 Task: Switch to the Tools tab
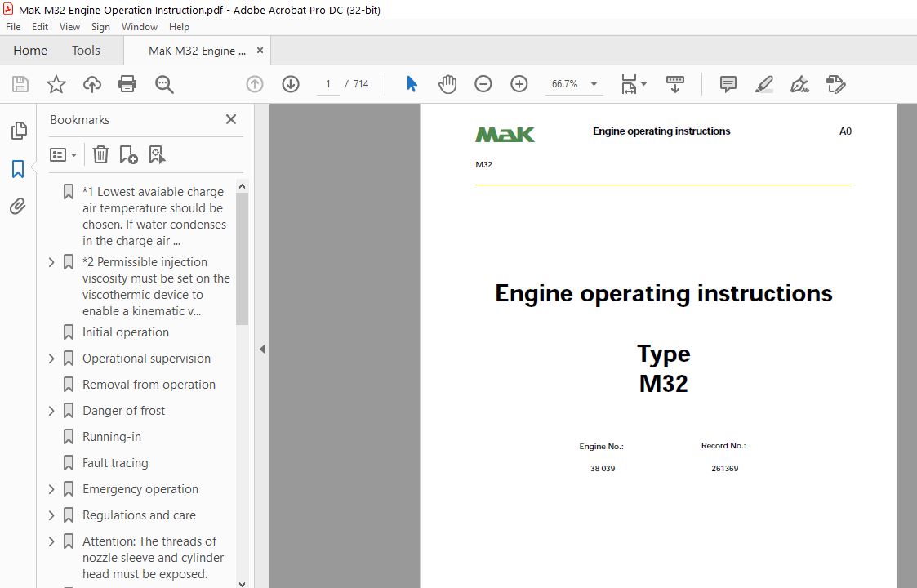coord(86,51)
